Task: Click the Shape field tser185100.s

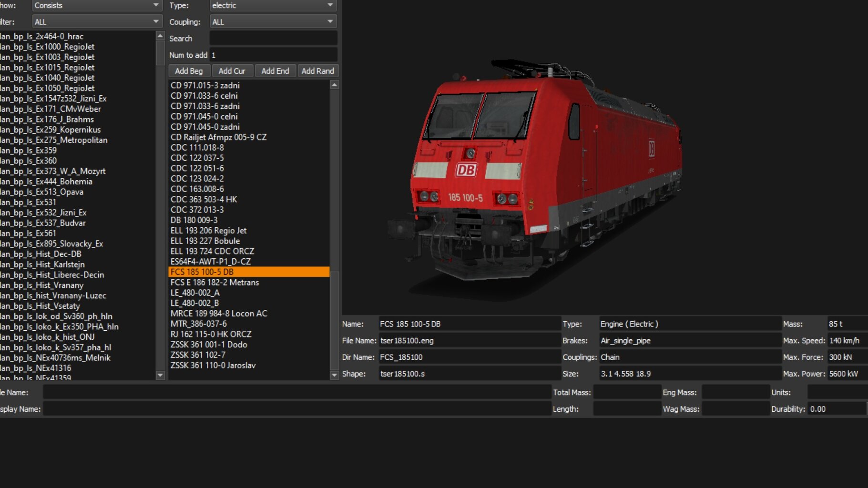Action: click(470, 374)
